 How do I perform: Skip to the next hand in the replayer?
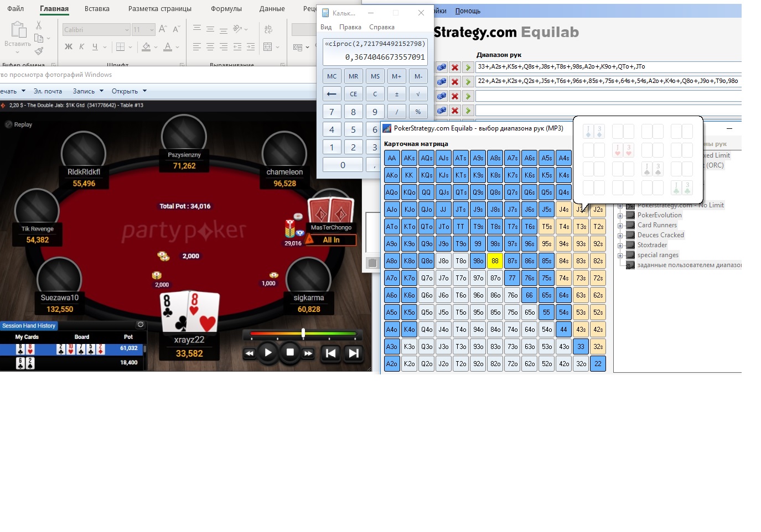coord(353,353)
